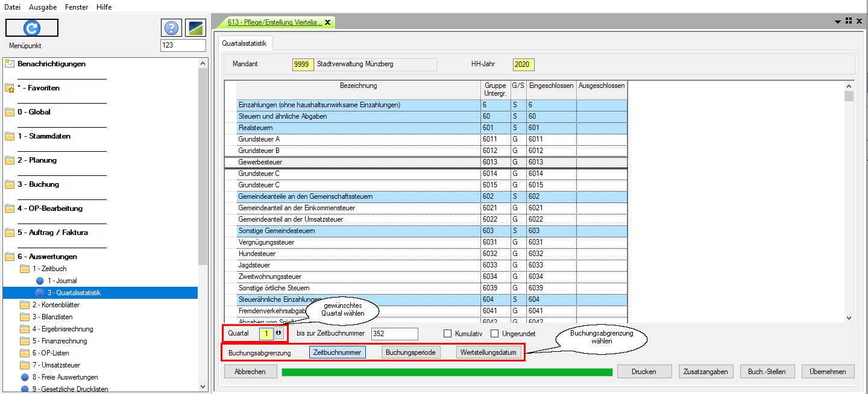Open the Benachrichtigungen envelope item

pyautogui.click(x=51, y=64)
